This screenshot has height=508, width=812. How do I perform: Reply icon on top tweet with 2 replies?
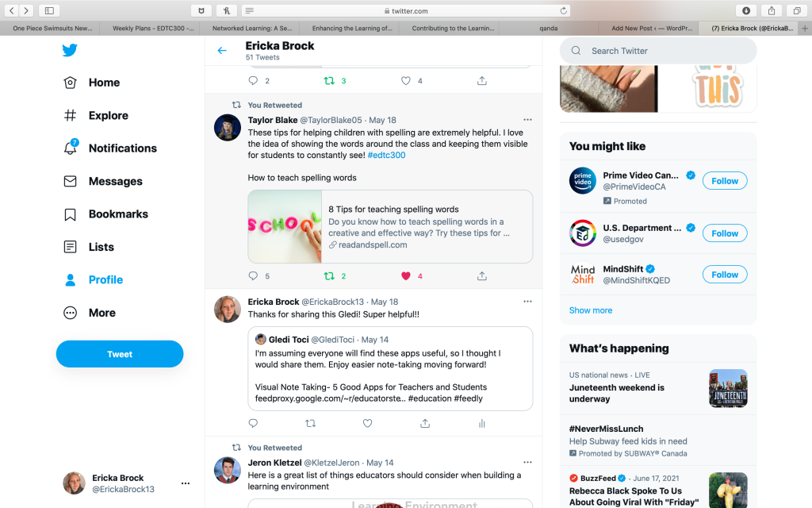(x=253, y=80)
